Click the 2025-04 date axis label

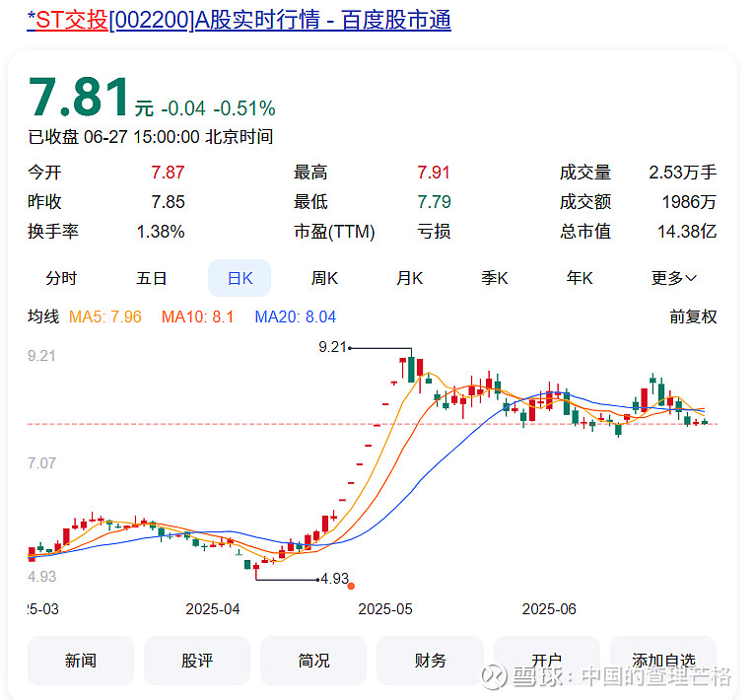click(213, 609)
